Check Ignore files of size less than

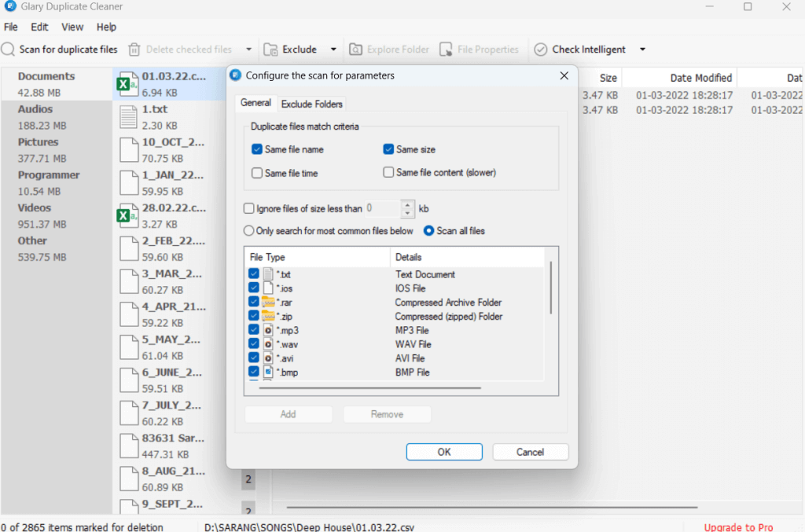[x=249, y=208]
